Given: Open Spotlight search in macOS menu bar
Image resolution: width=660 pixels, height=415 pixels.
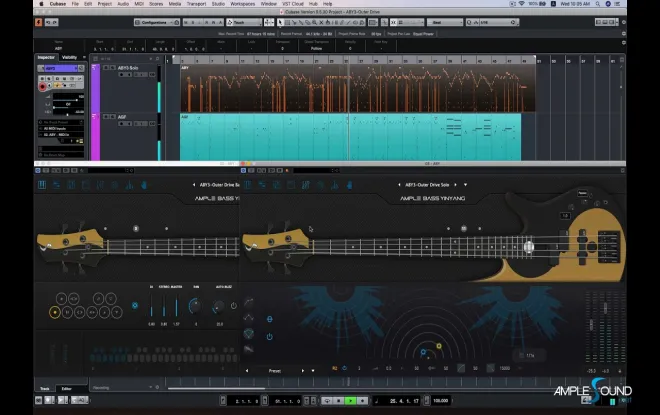Looking at the screenshot, I should tap(597, 4).
